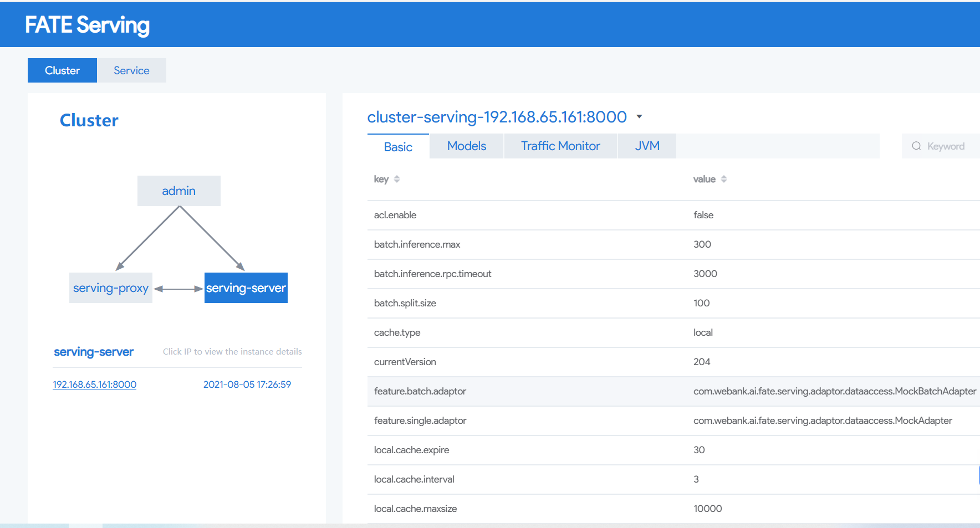Switch to the Service top tab
This screenshot has height=528, width=980.
[x=131, y=70]
